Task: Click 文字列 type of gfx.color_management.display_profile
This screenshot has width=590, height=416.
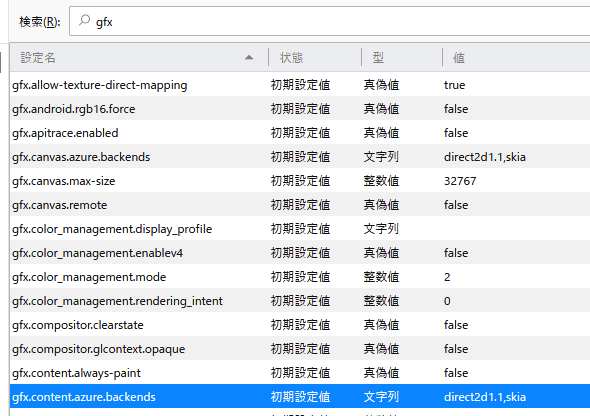Action: [x=381, y=229]
